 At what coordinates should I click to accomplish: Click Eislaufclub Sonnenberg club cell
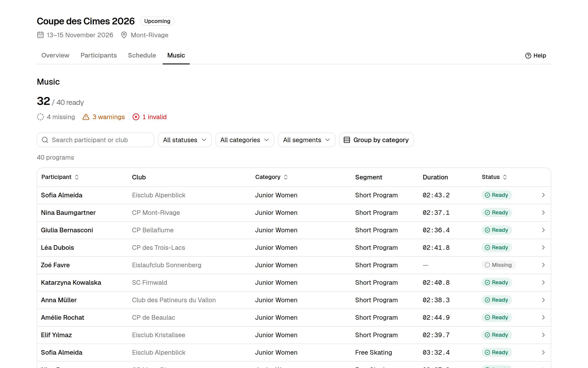(x=167, y=265)
